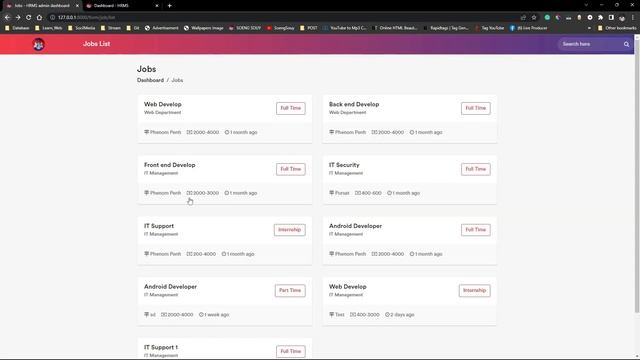Image resolution: width=640 pixels, height=360 pixels.
Task: Open the Chrome three-dot menu
Action: click(x=633, y=18)
